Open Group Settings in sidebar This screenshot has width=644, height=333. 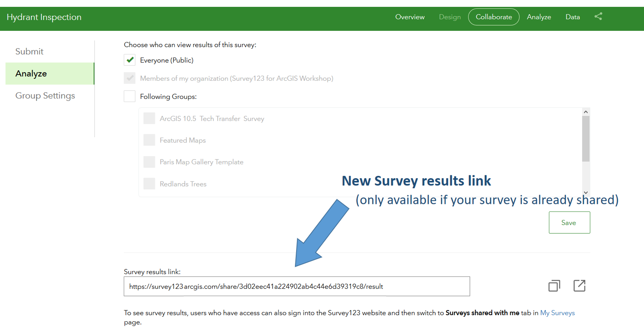[x=45, y=95]
